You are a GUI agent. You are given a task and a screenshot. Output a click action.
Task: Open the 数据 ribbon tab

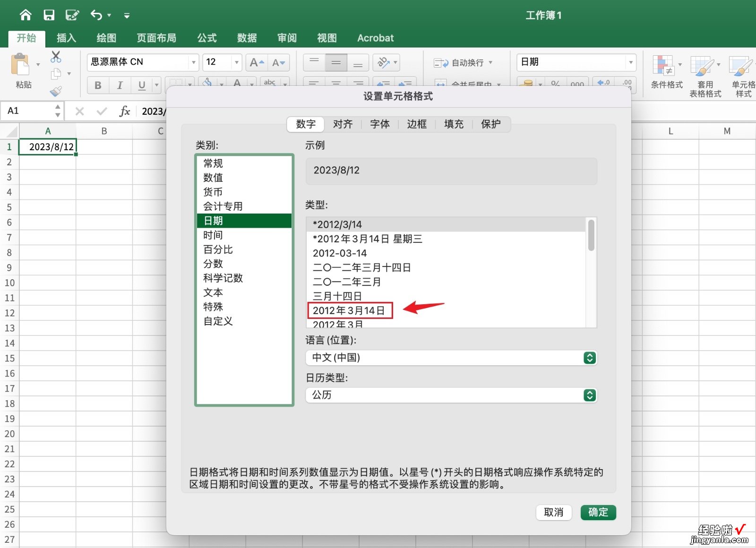(247, 38)
